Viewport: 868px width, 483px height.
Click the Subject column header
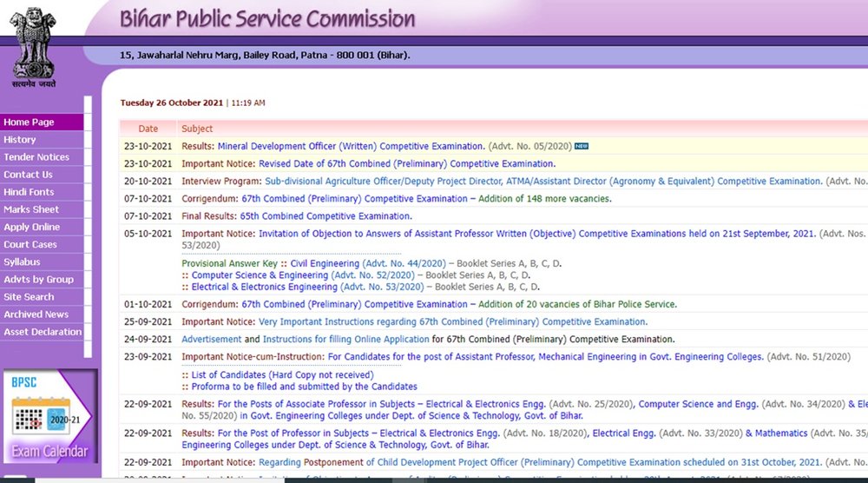[x=197, y=129]
